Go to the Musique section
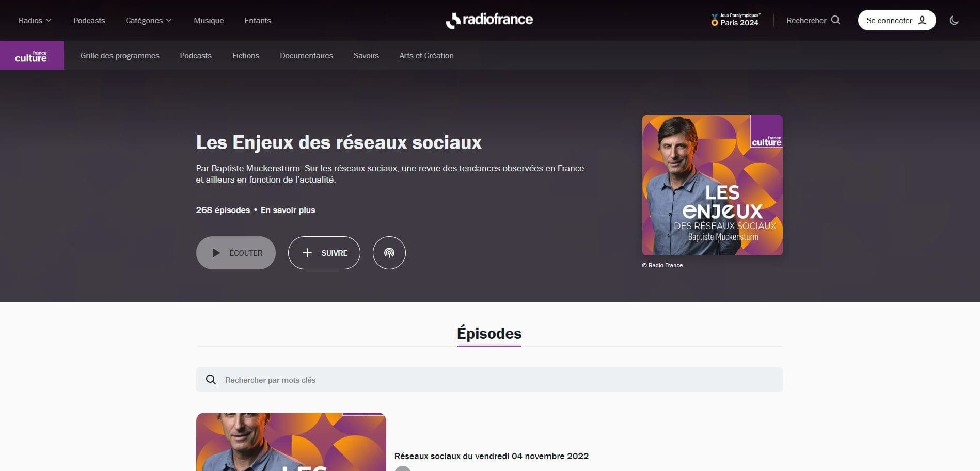This screenshot has height=471, width=980. 209,21
